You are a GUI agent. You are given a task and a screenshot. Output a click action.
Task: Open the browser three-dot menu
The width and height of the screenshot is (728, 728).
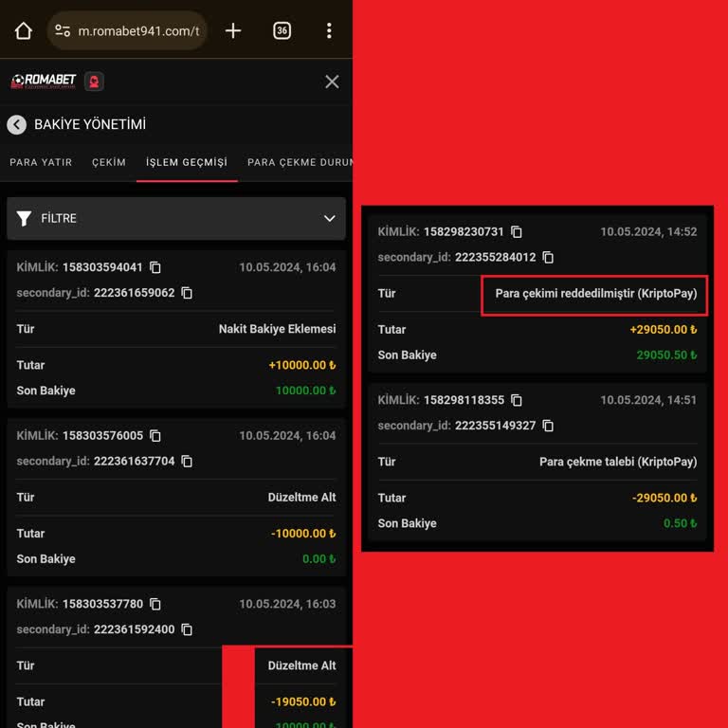point(329,30)
